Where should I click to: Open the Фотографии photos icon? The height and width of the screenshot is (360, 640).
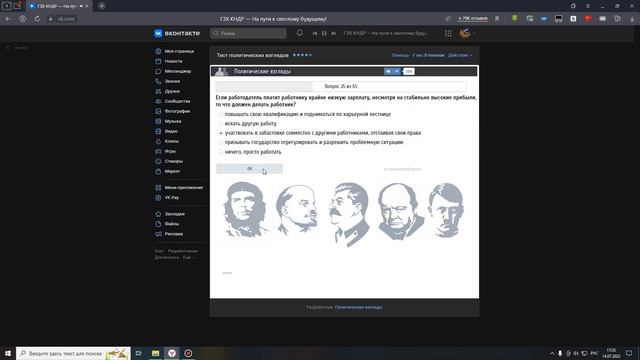pos(158,111)
